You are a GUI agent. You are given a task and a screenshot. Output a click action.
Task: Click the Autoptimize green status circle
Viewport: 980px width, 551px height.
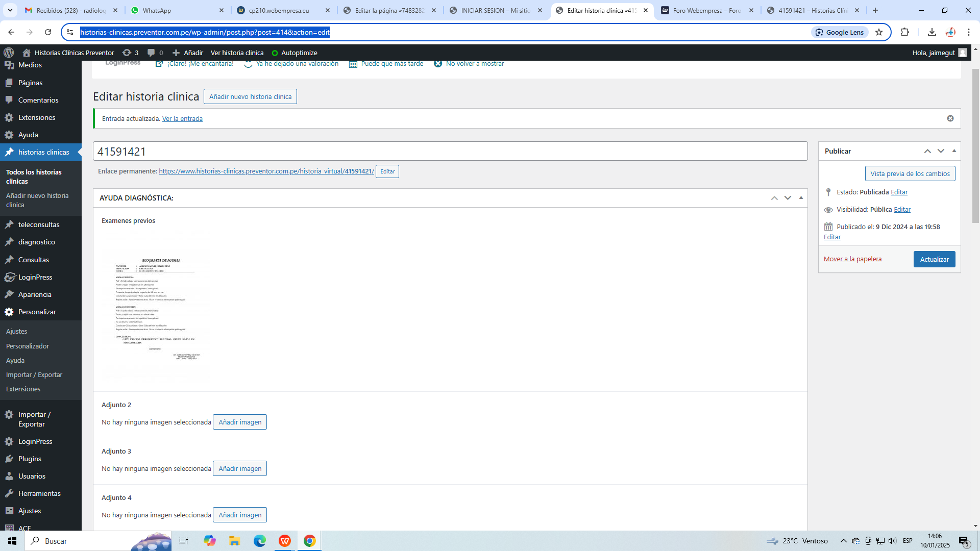[275, 53]
